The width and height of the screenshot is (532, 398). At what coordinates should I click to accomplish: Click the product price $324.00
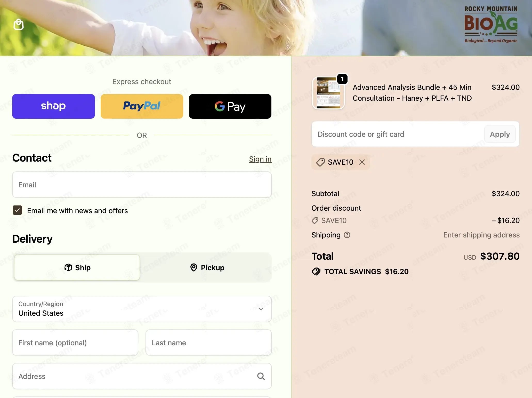click(x=506, y=87)
